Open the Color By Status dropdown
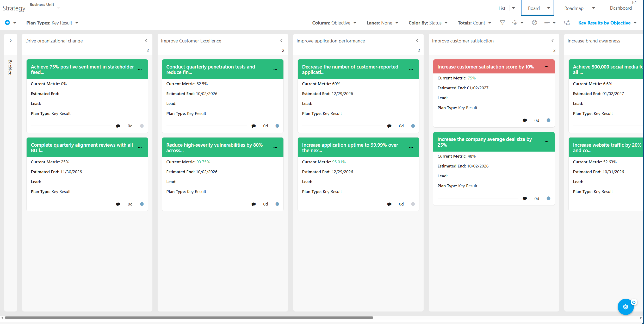 click(428, 23)
